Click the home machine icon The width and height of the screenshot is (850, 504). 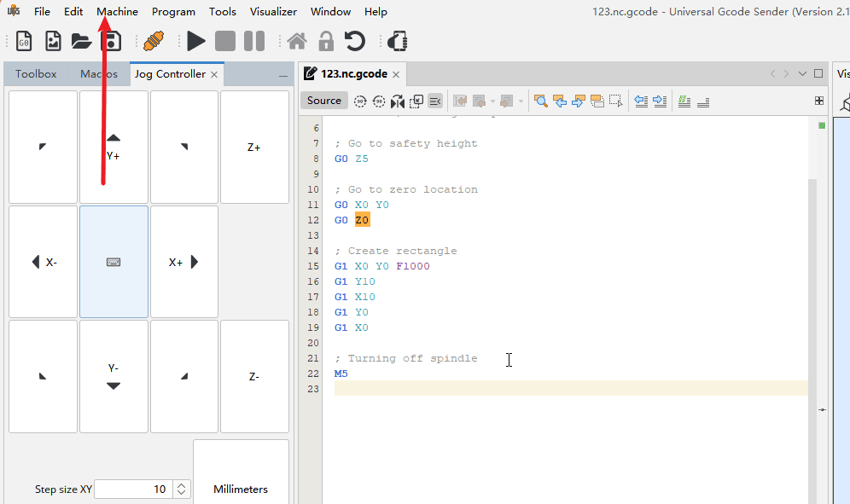[297, 41]
